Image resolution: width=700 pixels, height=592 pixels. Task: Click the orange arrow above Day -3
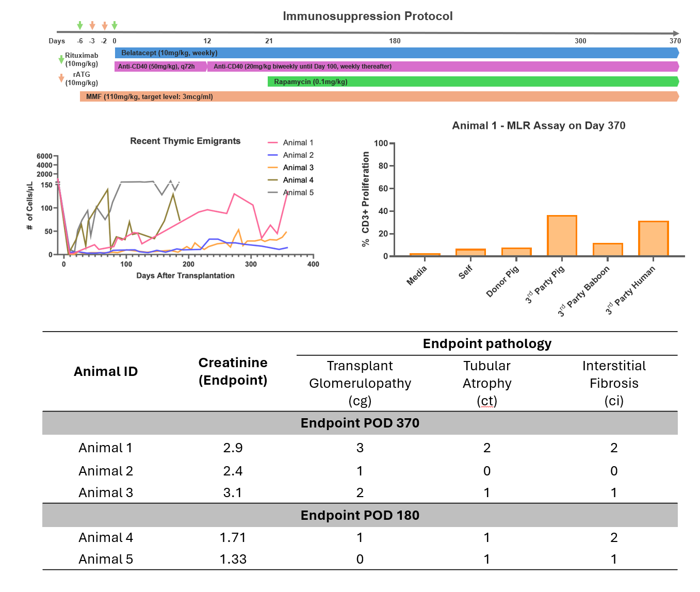[92, 26]
